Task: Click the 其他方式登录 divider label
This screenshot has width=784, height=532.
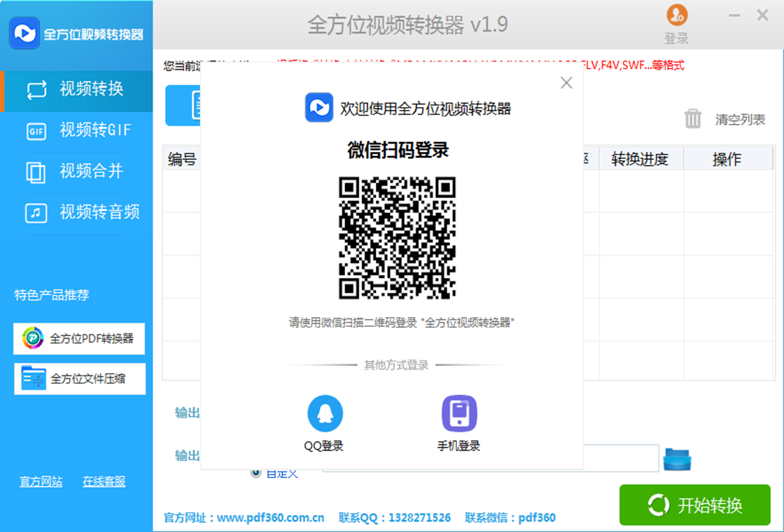Action: click(396, 365)
